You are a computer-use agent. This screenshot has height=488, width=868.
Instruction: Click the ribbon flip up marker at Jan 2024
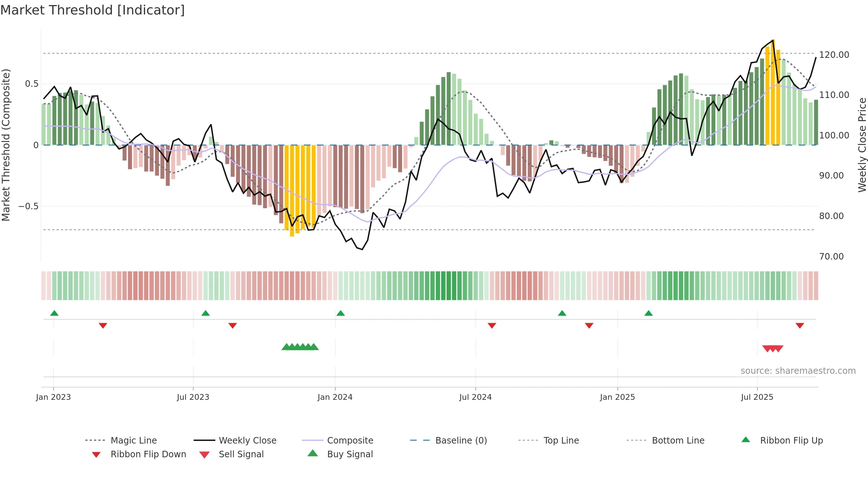tap(340, 313)
